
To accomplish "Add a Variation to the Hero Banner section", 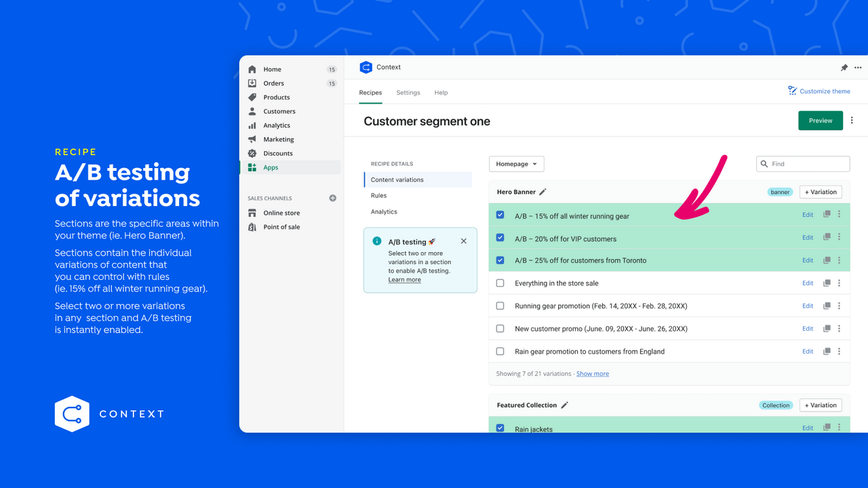I will 820,191.
